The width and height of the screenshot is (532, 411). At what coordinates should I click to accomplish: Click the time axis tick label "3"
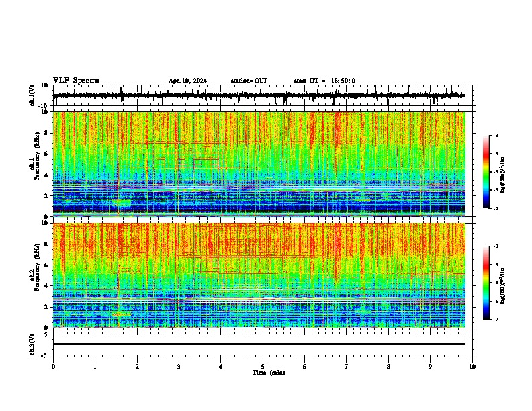click(179, 367)
